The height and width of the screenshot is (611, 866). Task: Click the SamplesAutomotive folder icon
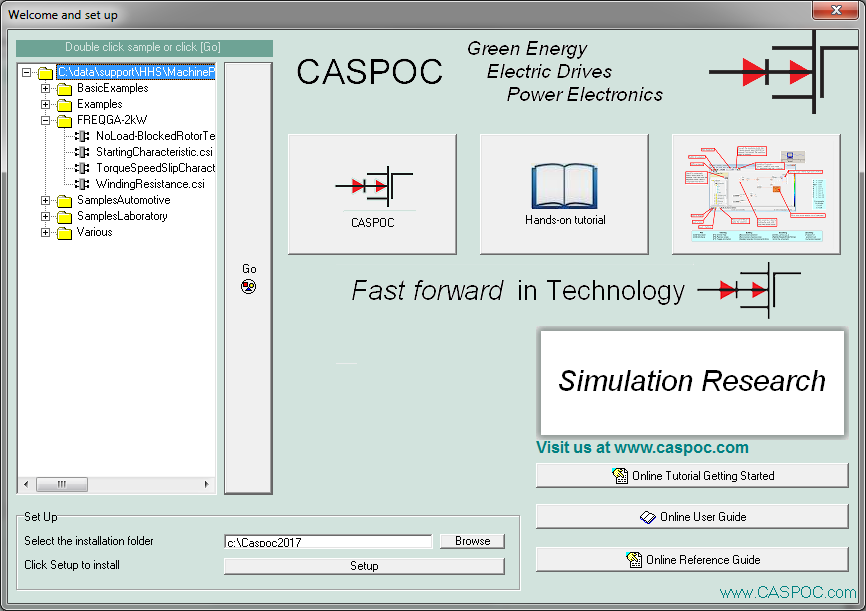point(65,201)
